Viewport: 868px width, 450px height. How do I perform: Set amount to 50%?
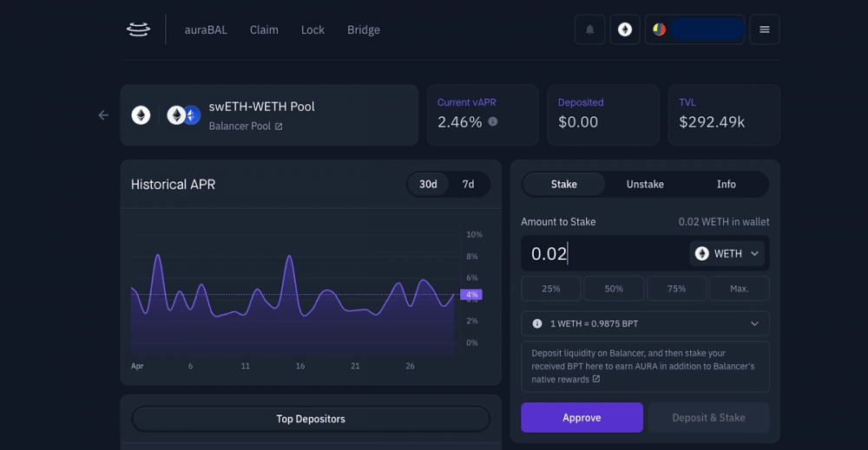(614, 289)
